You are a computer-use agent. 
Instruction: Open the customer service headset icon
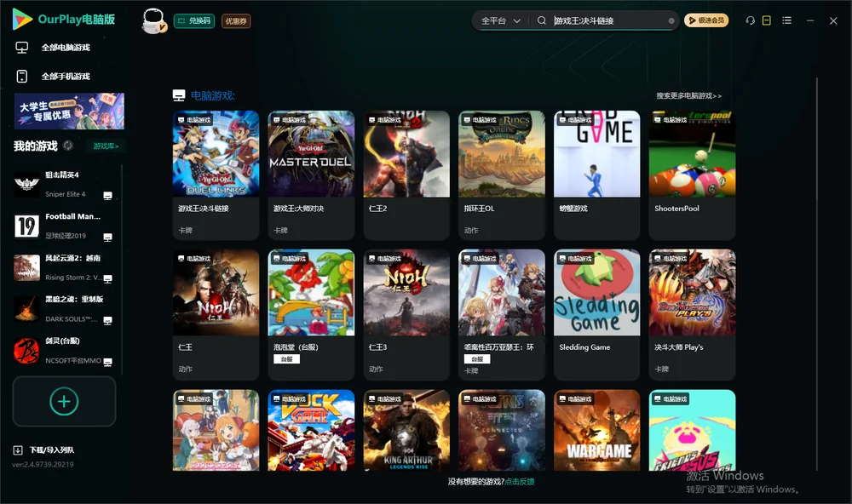point(751,20)
